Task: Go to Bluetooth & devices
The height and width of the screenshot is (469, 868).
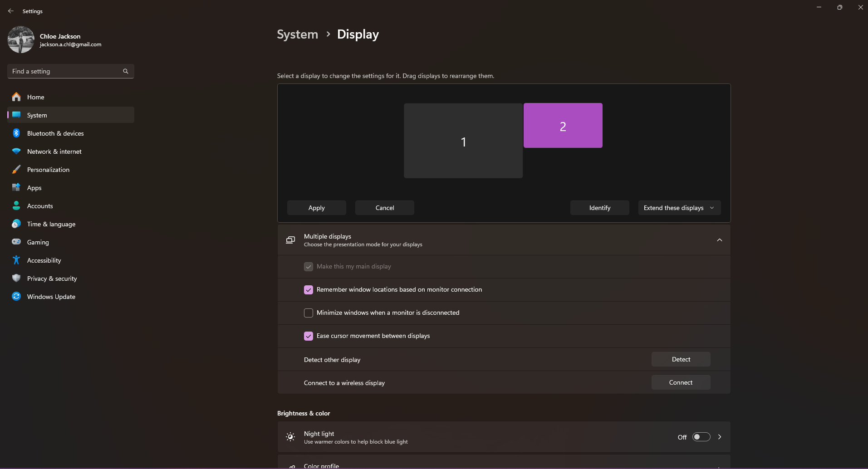Action: (x=71, y=133)
